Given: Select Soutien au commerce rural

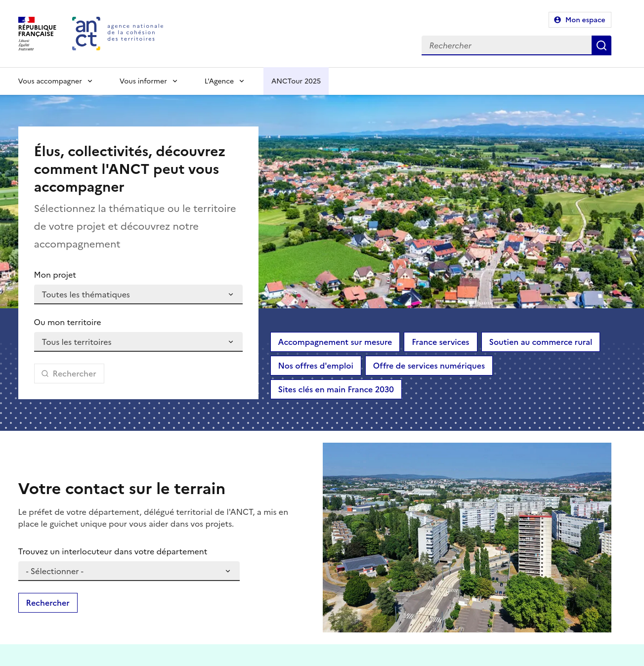Looking at the screenshot, I should click(540, 342).
